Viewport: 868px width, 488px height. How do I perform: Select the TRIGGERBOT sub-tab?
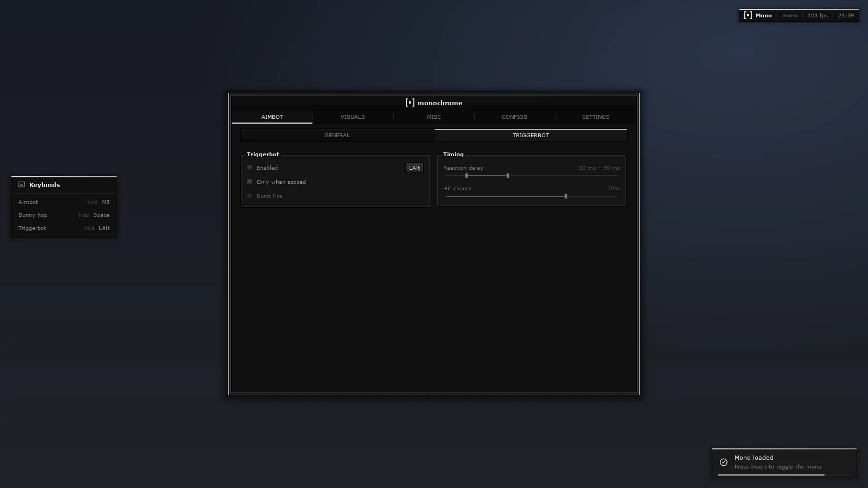pyautogui.click(x=531, y=135)
